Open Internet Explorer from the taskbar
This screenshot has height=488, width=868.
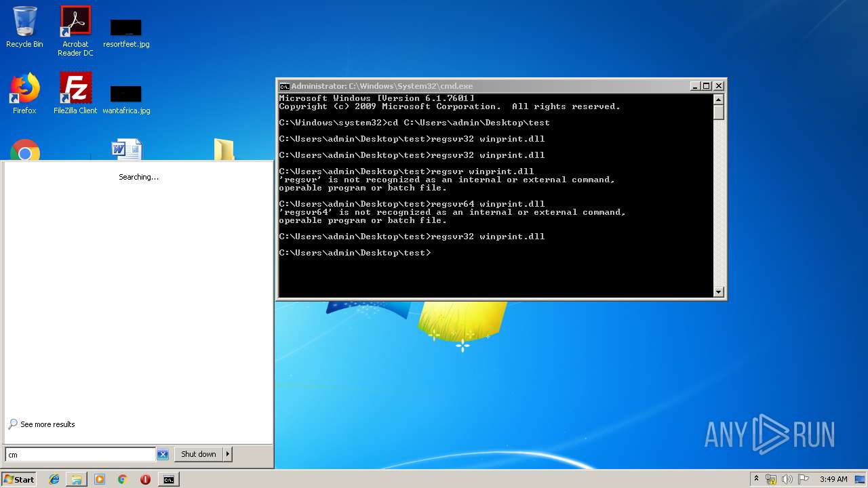54,479
